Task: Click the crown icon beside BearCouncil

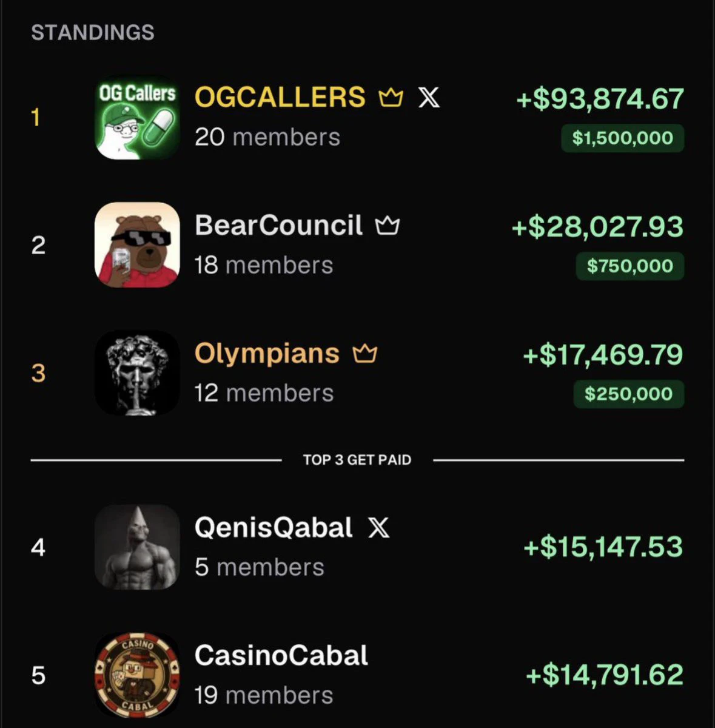Action: pyautogui.click(x=388, y=226)
